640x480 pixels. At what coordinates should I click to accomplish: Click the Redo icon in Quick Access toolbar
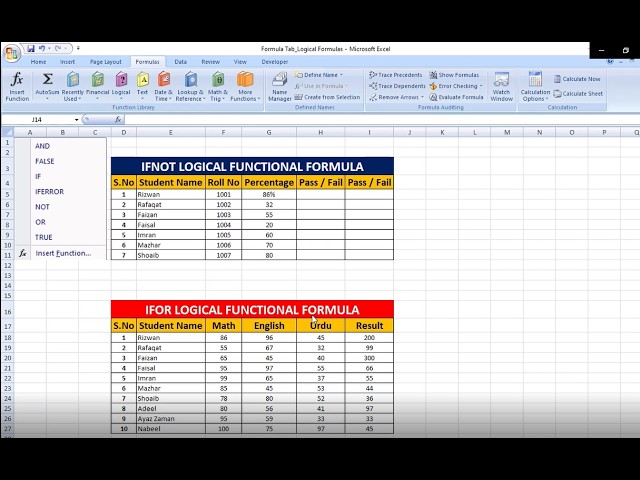(x=58, y=49)
